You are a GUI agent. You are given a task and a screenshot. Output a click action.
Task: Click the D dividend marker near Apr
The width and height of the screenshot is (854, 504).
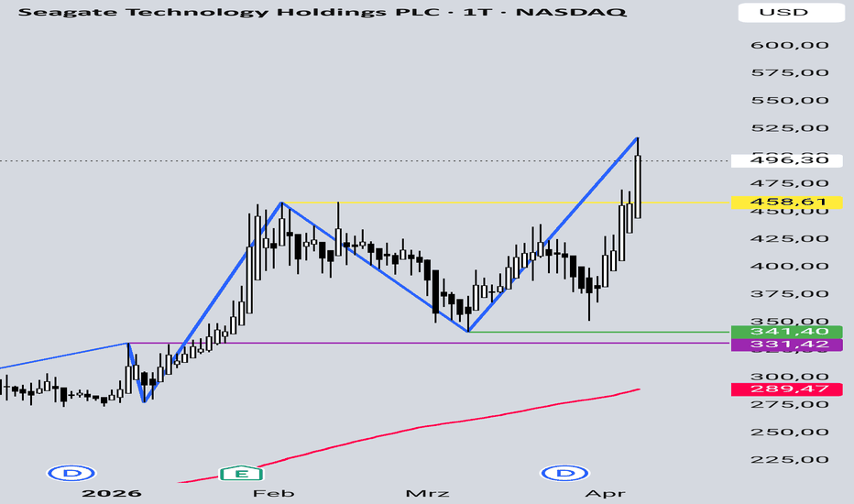coord(564,473)
